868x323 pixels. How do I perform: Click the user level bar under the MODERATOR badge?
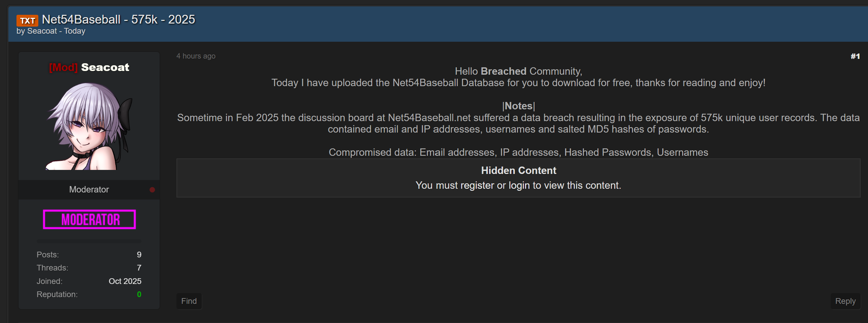point(89,241)
